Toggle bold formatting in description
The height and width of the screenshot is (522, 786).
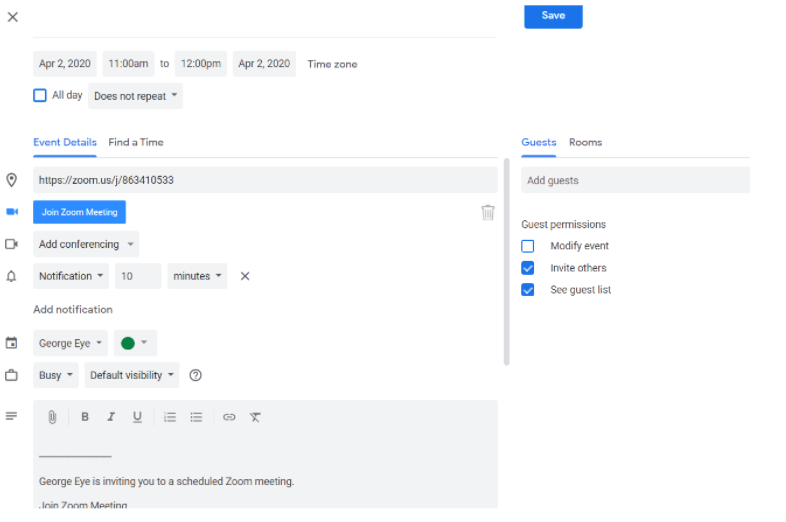click(x=85, y=417)
